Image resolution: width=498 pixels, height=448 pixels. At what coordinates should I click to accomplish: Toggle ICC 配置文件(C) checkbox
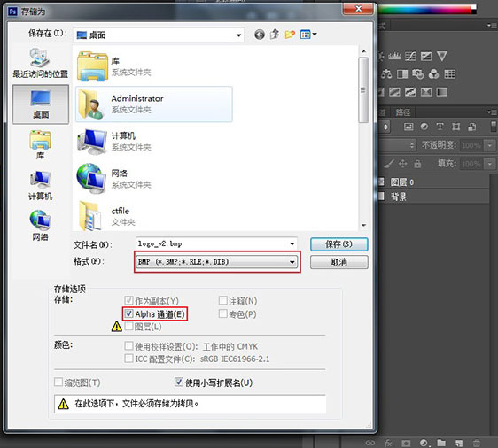[x=128, y=359]
